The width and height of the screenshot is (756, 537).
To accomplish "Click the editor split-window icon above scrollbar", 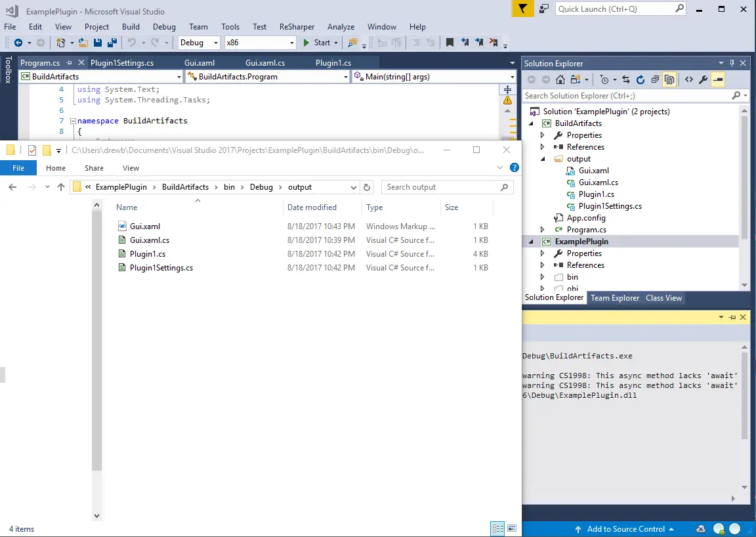I will point(507,90).
